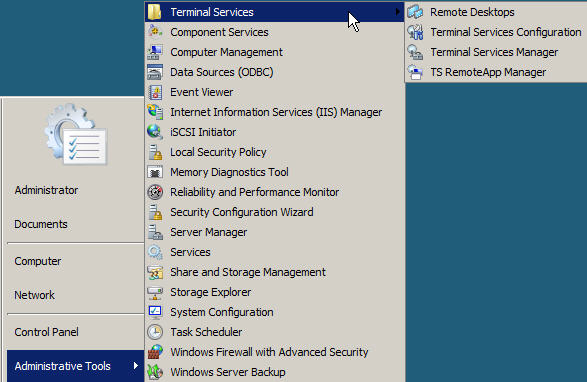
Task: Open Component Services from the menu
Action: (274, 32)
